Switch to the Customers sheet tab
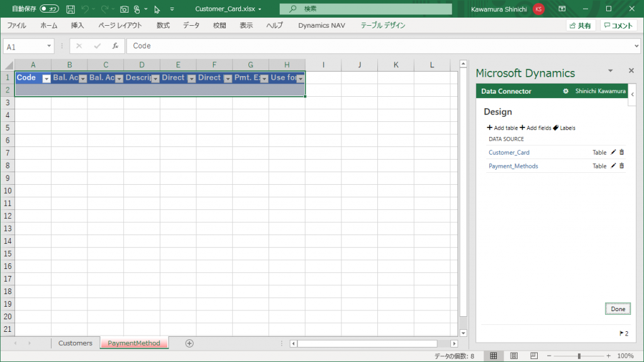 [x=75, y=343]
